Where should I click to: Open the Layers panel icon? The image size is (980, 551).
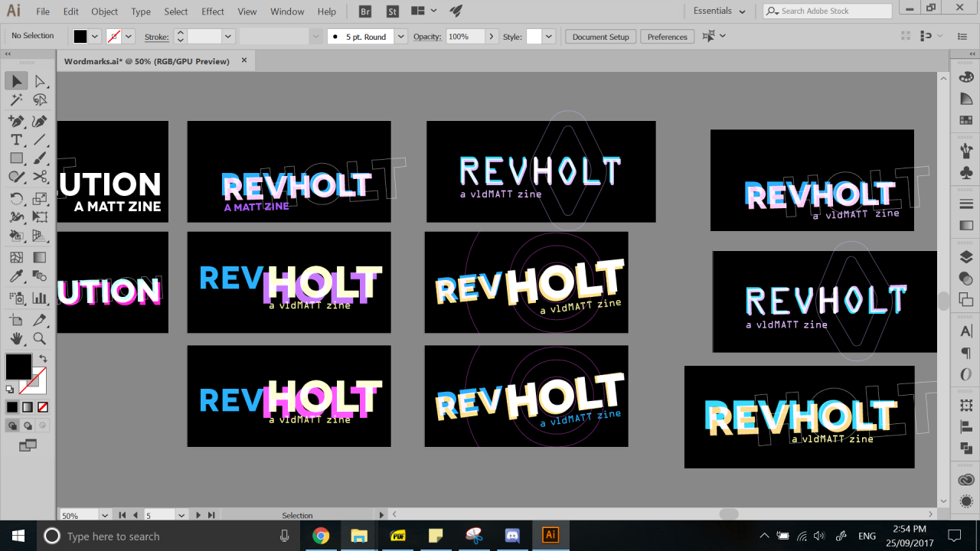tap(965, 257)
